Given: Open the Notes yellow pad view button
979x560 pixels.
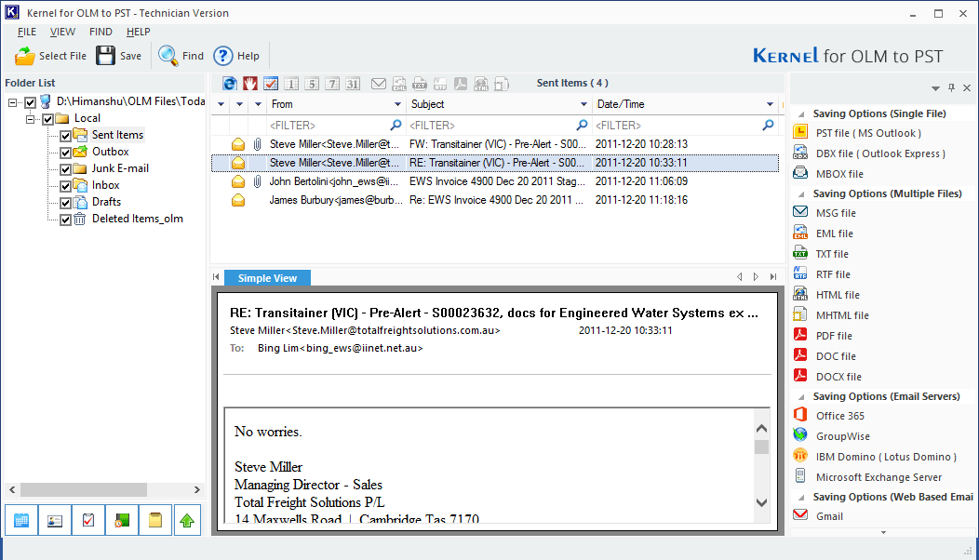Looking at the screenshot, I should (154, 520).
